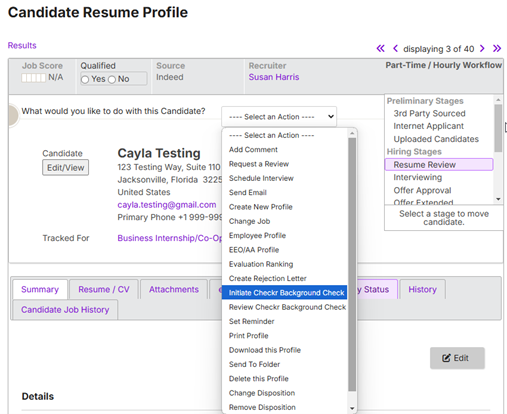Choose Change Disposition action
Image resolution: width=507 pixels, height=414 pixels.
point(262,393)
